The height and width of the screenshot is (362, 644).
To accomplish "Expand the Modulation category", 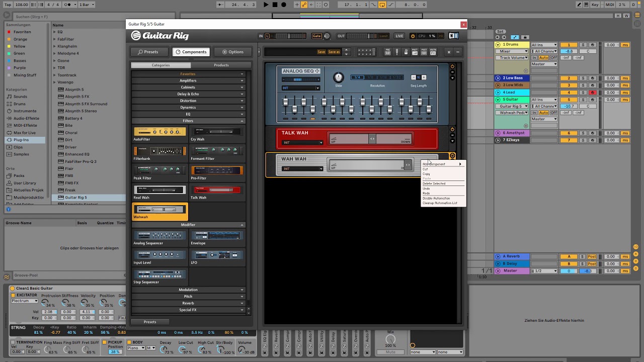I will pyautogui.click(x=188, y=290).
